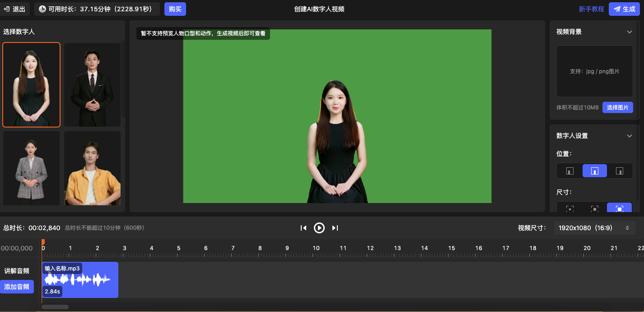Skip to the previous frame icon

coord(303,228)
